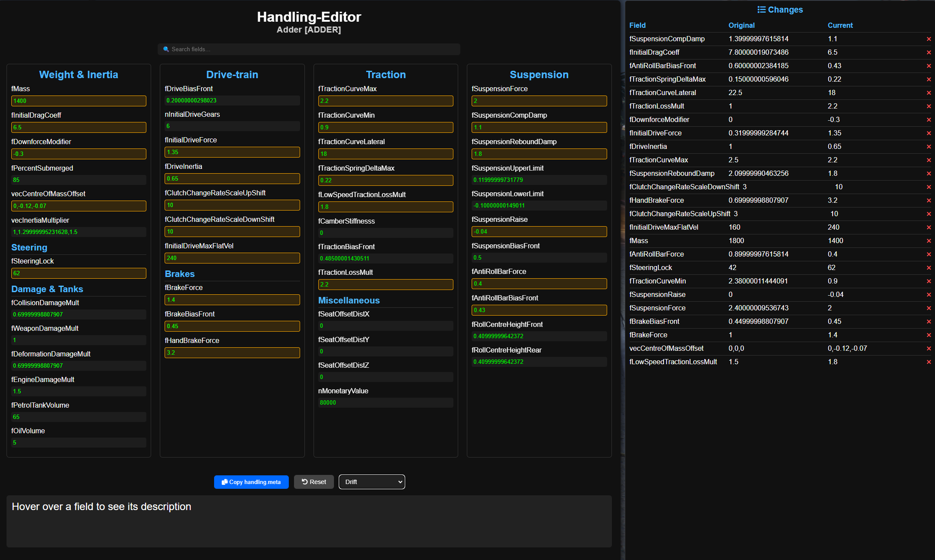Click the fHandBrakeForce input under Brakes

tap(232, 352)
